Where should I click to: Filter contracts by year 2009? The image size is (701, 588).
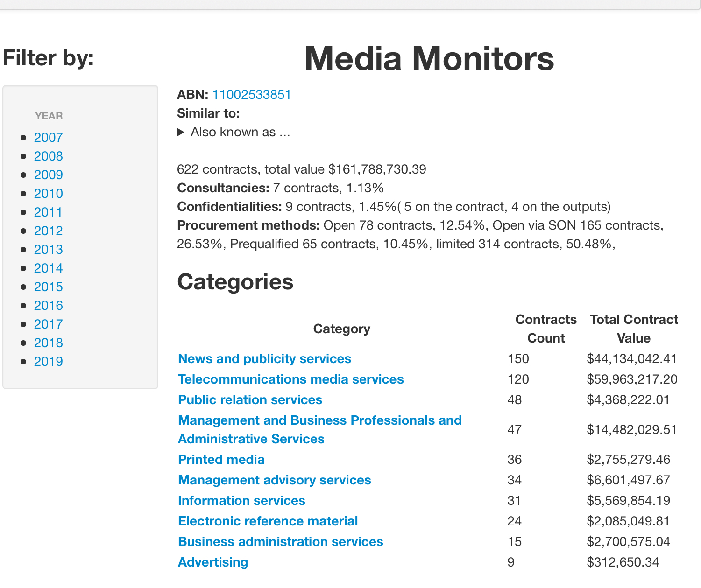tap(48, 175)
